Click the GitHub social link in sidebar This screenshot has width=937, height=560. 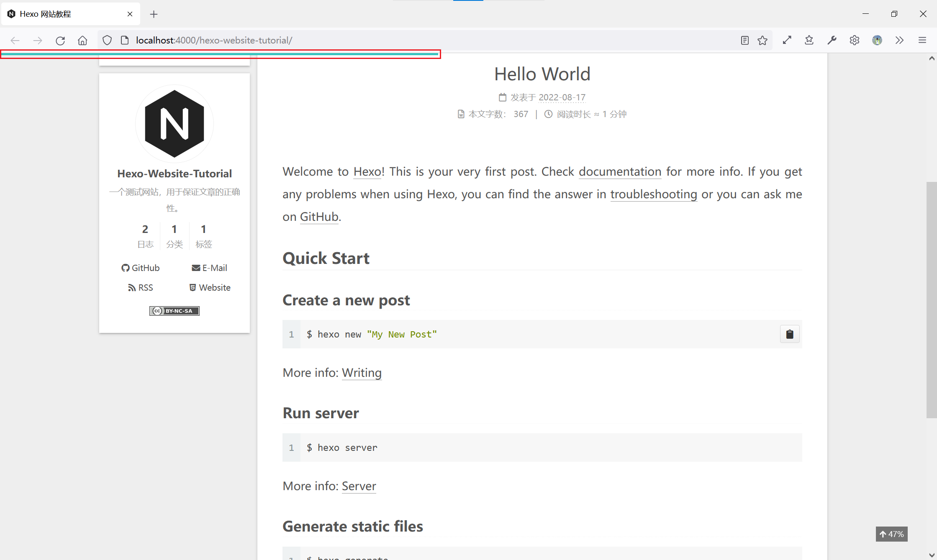click(141, 268)
